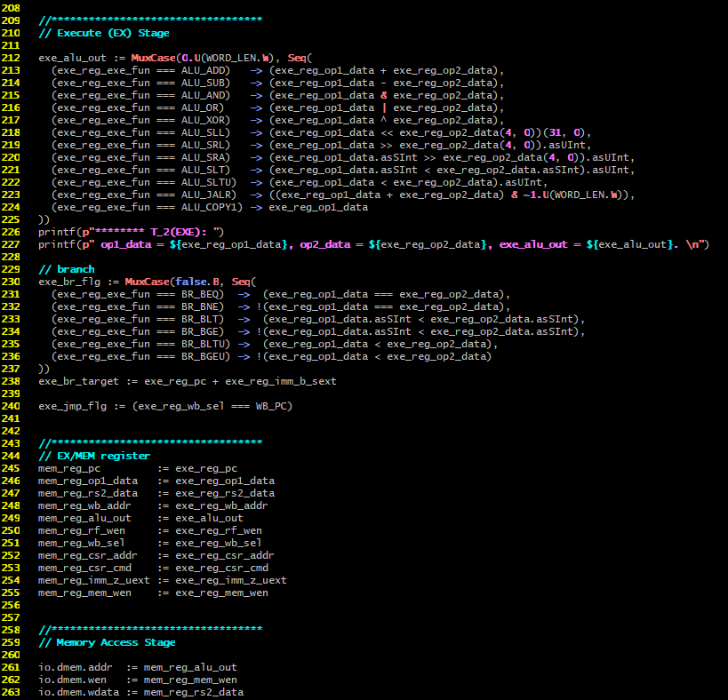Click 'MuxCase' on the exe_alu_out line
Screen dimensions: 728x700
coord(153,58)
